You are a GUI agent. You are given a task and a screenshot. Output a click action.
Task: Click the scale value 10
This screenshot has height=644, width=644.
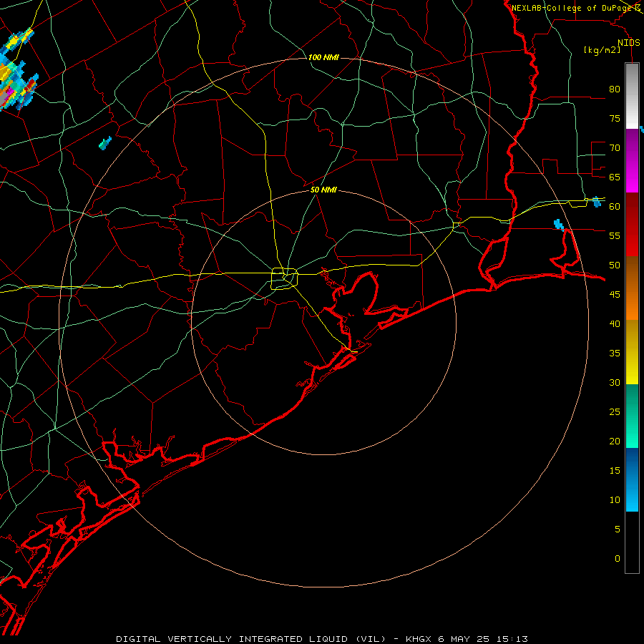[x=615, y=500]
